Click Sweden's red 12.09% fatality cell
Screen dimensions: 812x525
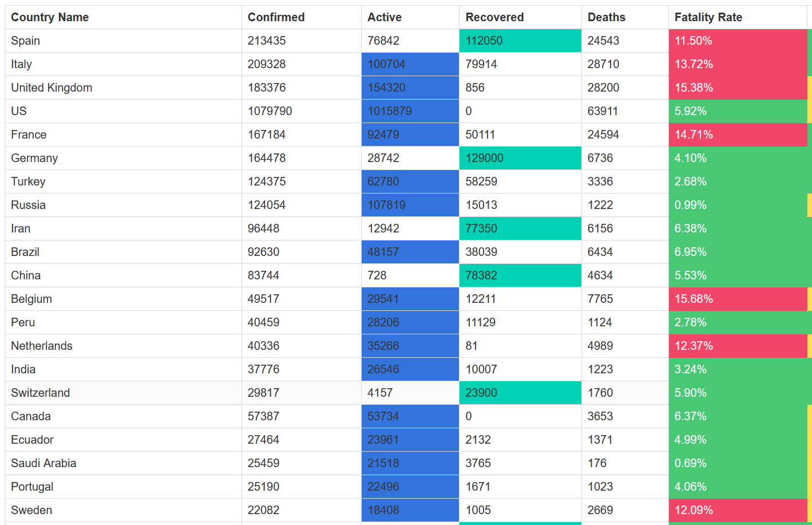(737, 510)
